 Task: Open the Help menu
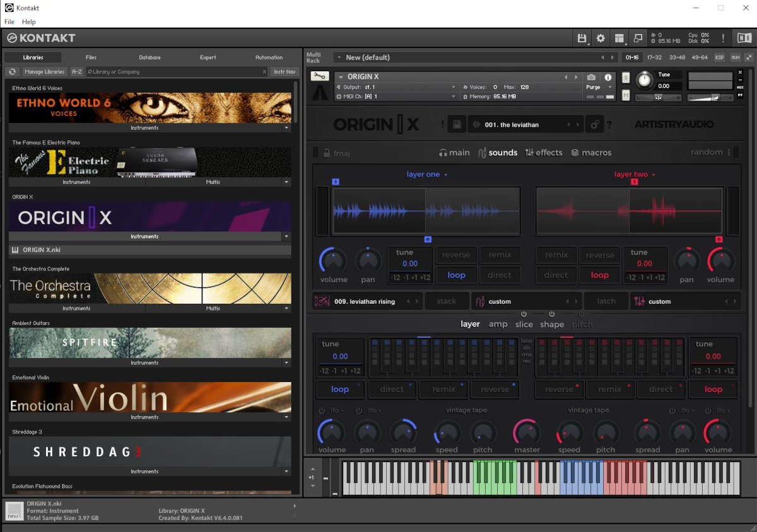click(x=29, y=22)
